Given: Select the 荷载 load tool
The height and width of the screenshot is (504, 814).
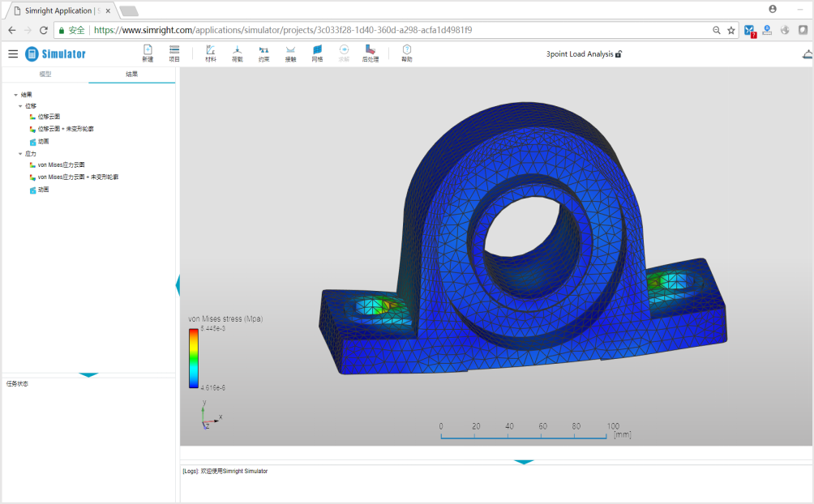Looking at the screenshot, I should coord(238,53).
